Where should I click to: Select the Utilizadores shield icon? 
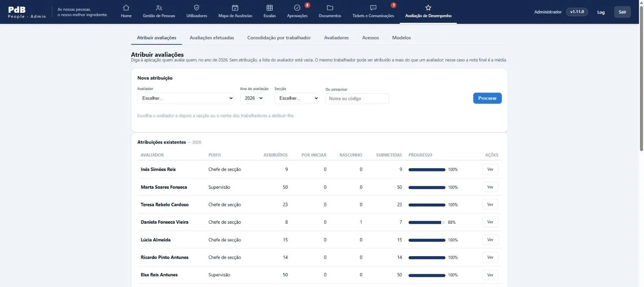(197, 8)
